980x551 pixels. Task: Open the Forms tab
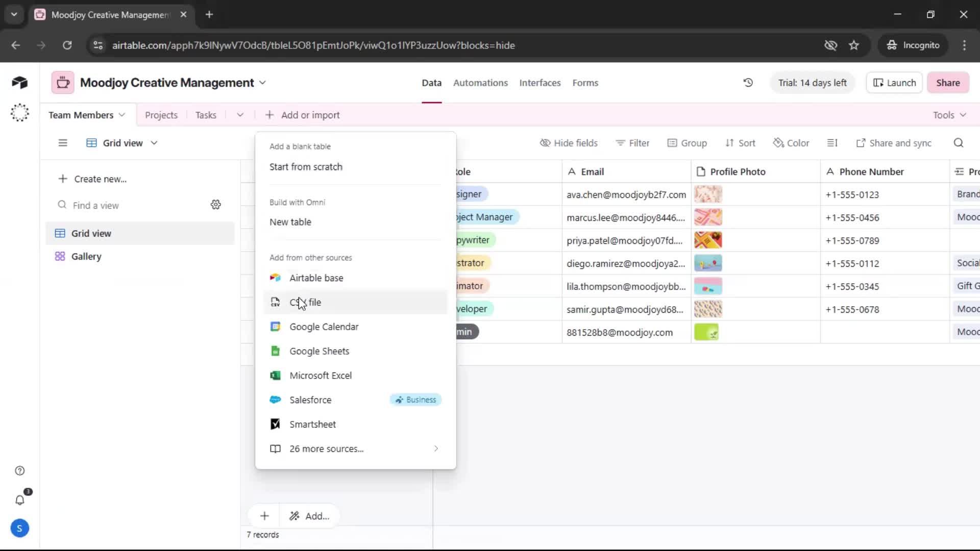(x=585, y=83)
